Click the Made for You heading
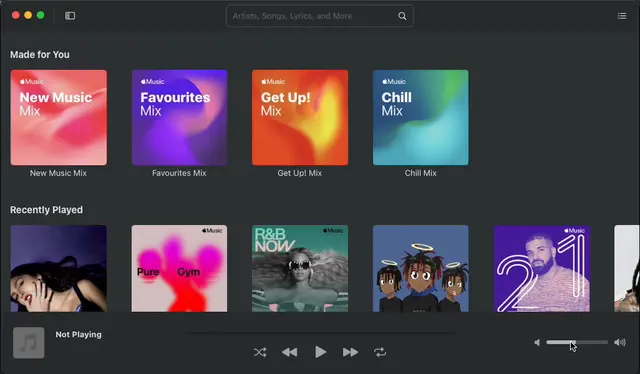The width and height of the screenshot is (640, 374). [40, 55]
